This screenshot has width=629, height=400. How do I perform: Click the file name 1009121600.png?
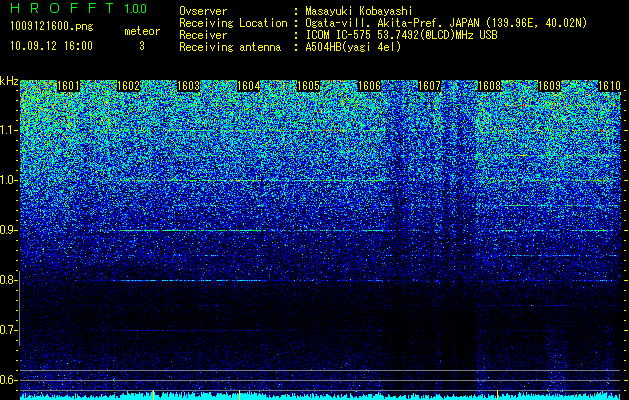point(52,27)
